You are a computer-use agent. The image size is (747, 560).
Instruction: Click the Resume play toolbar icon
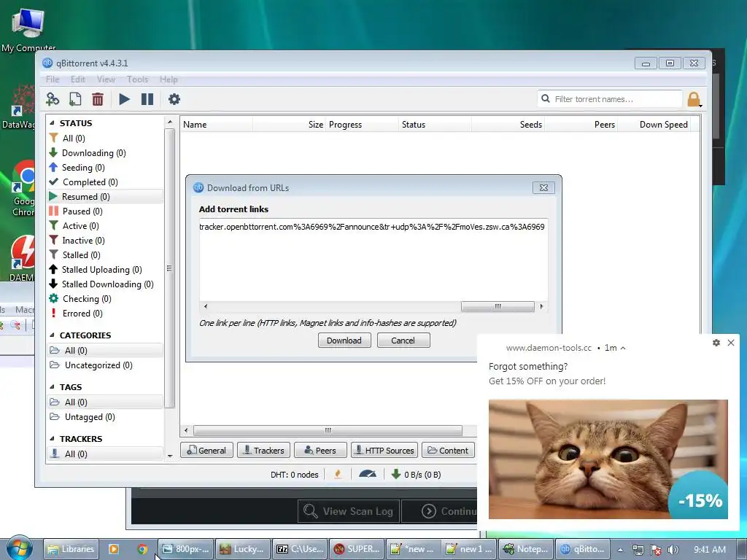coord(124,99)
